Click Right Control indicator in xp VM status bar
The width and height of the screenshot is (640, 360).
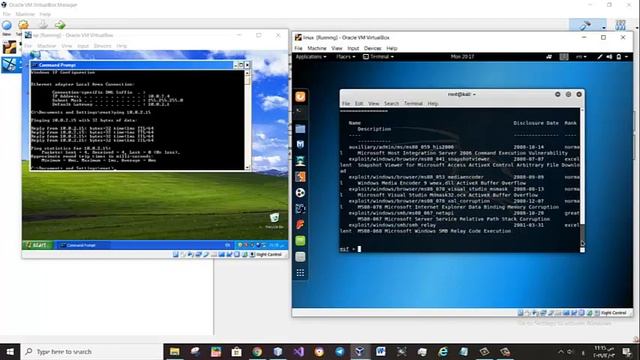[269, 255]
